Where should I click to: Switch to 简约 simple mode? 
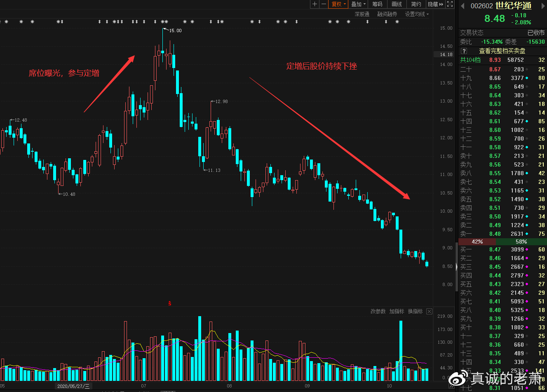point(416,4)
